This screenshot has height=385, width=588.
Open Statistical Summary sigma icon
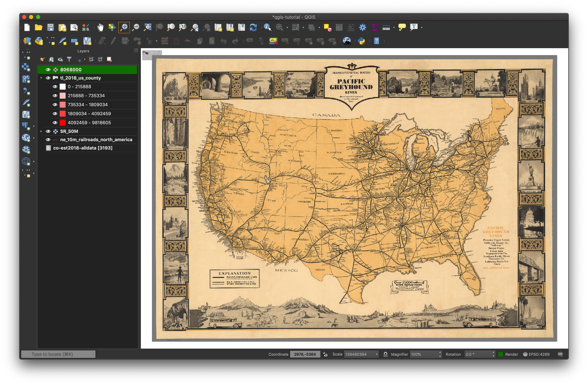[x=374, y=27]
